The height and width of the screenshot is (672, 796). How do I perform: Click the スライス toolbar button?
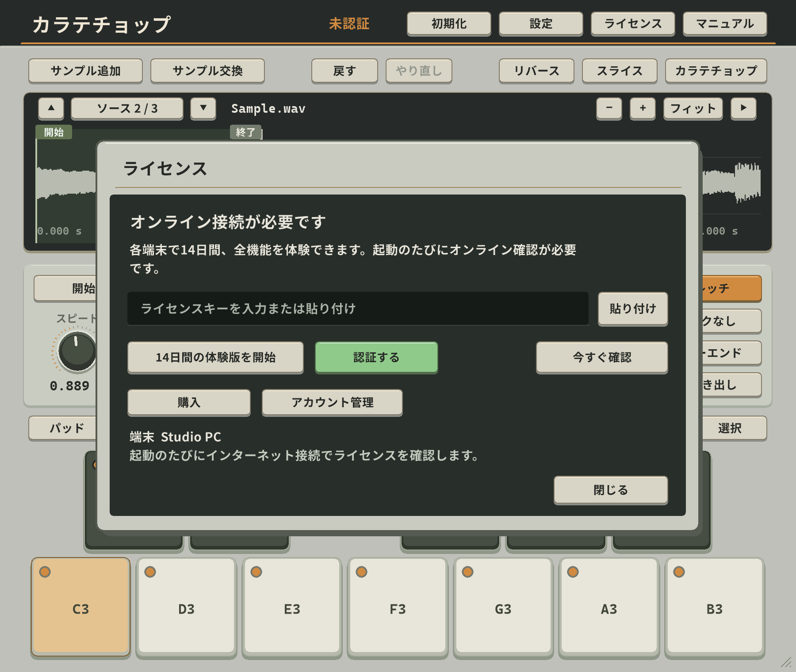(x=620, y=71)
